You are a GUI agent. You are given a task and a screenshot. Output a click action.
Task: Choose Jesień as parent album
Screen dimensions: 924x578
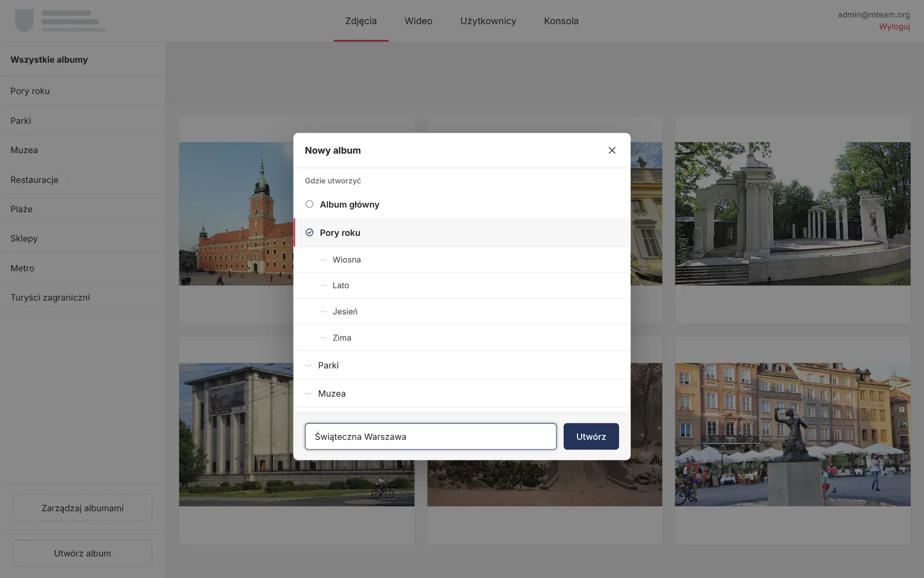[x=461, y=312]
